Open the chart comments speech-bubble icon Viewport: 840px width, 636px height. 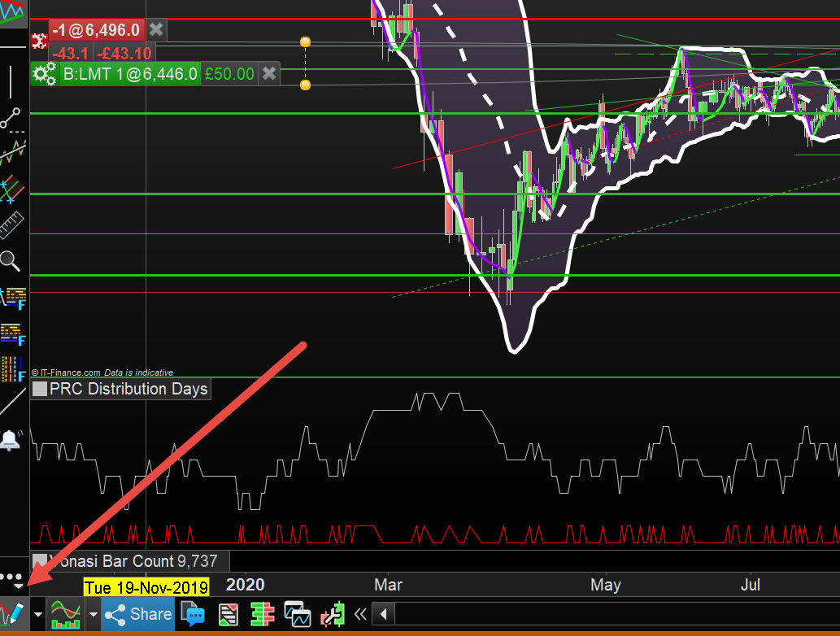point(193,614)
